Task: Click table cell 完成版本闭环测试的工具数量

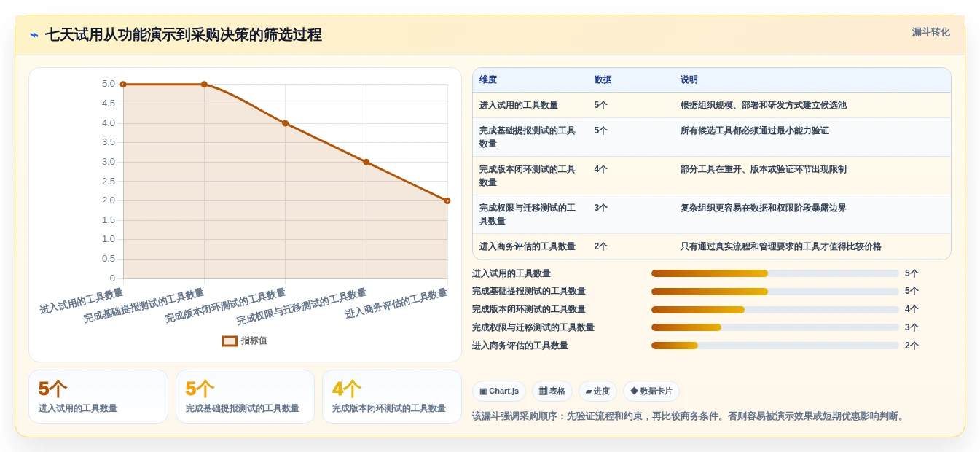Action: (x=530, y=176)
